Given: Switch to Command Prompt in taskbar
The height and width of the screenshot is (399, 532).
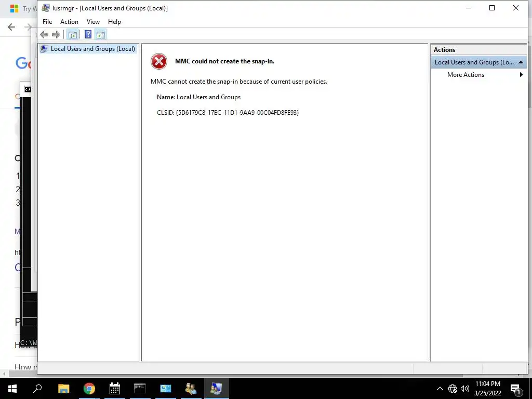Looking at the screenshot, I should pos(140,389).
